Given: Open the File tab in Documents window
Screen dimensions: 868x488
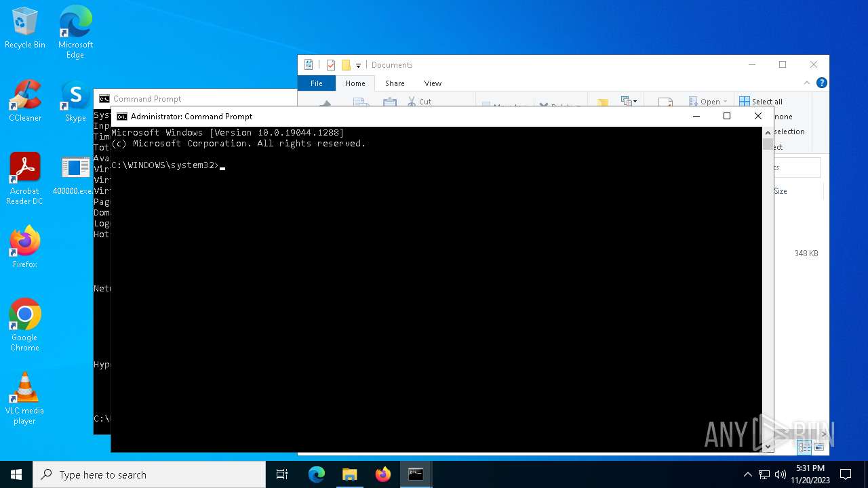Looking at the screenshot, I should [x=317, y=83].
